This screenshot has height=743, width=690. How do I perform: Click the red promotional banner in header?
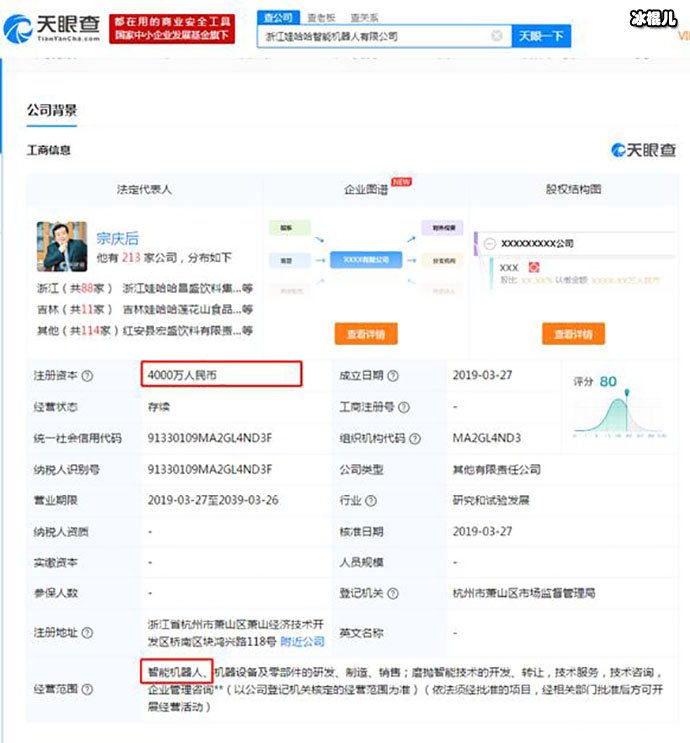[x=172, y=28]
